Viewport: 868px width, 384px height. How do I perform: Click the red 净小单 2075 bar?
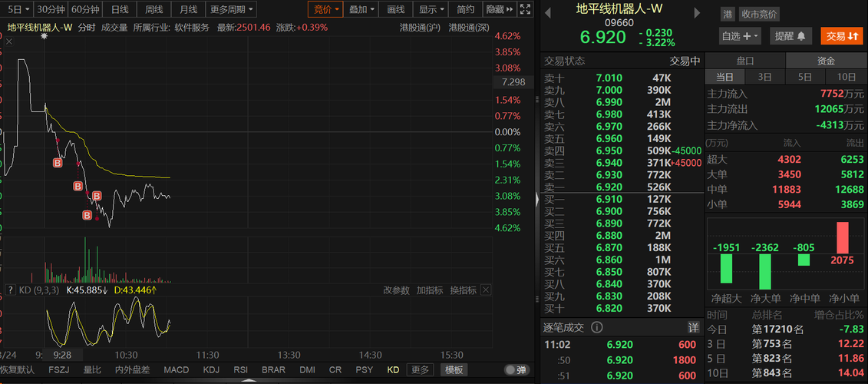tap(842, 238)
